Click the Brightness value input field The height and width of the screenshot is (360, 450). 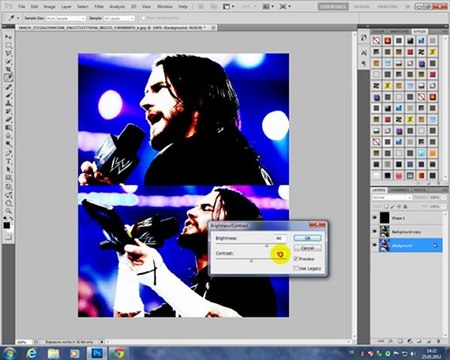280,238
